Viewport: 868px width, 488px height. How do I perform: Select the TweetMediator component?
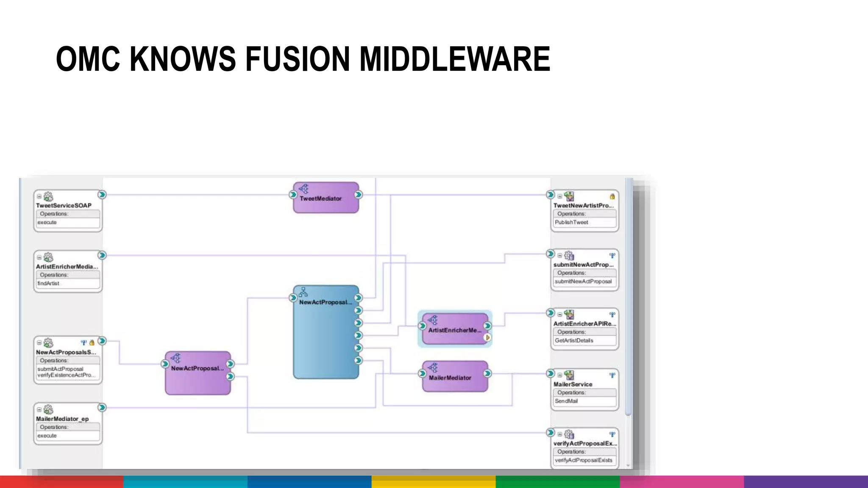(x=326, y=198)
